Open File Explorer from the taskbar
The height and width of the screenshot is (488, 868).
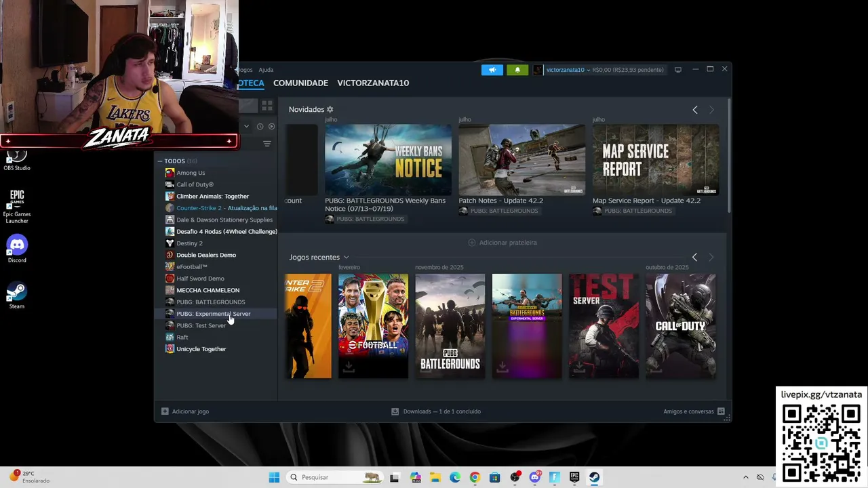tap(435, 477)
